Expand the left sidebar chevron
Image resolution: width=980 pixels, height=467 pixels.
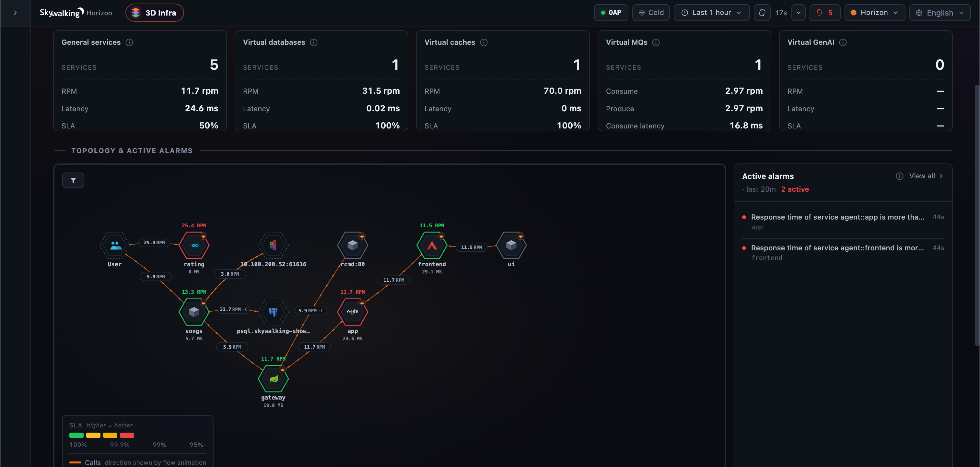15,13
